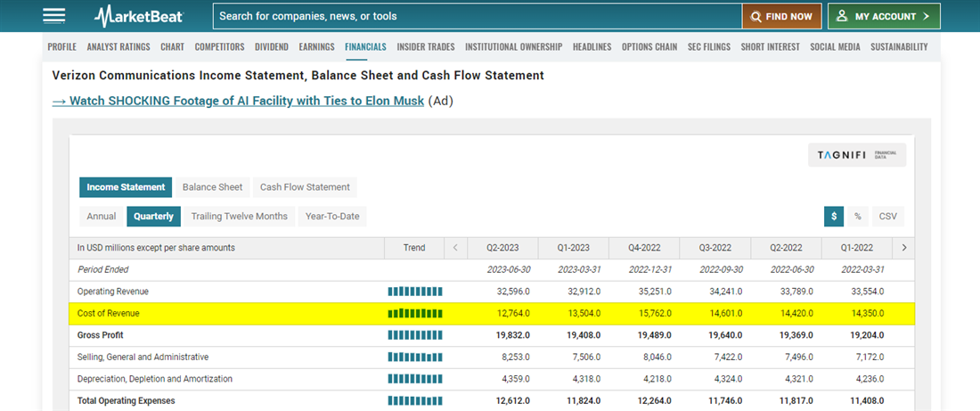Image resolution: width=980 pixels, height=411 pixels.
Task: Open the TagniFi financial data logo
Action: [x=856, y=155]
